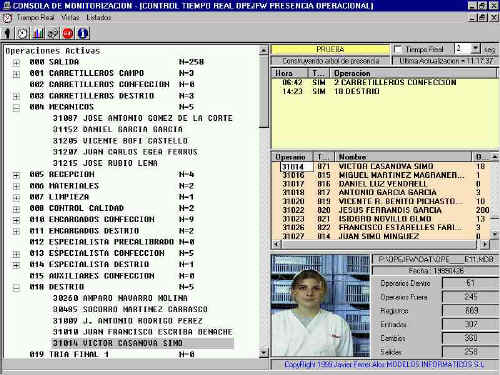
Task: Select 31152 DANIEL GARCIA GARCIA in tree
Action: click(x=118, y=129)
